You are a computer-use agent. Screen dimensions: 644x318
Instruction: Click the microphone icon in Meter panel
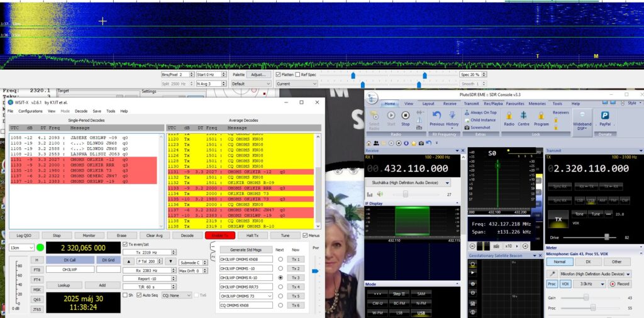pos(553,274)
